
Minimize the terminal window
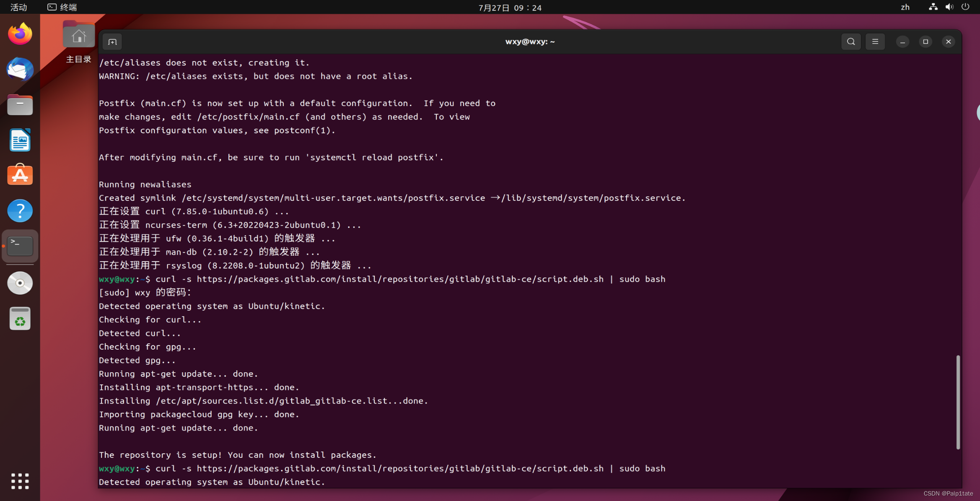(902, 42)
